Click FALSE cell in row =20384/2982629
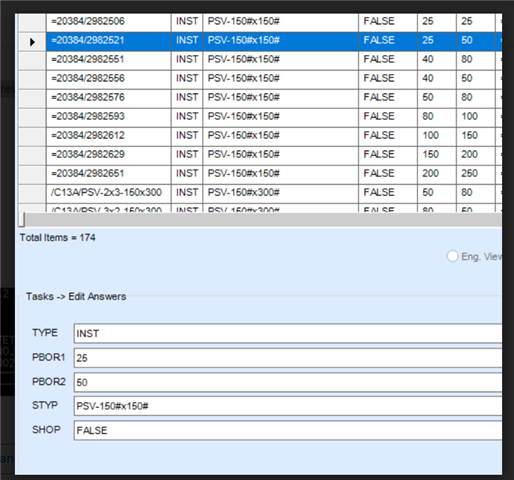Image resolution: width=514 pixels, height=480 pixels. pos(388,155)
